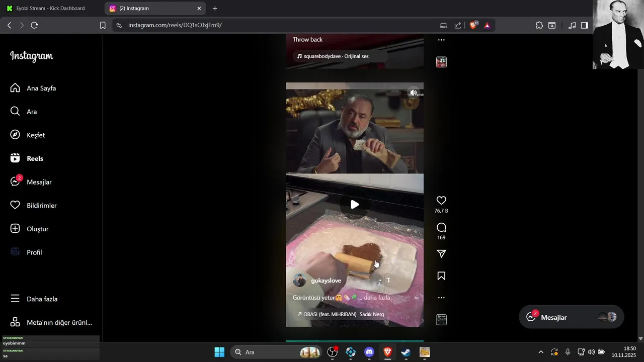Show hidden system tray icons chevron

point(541,352)
